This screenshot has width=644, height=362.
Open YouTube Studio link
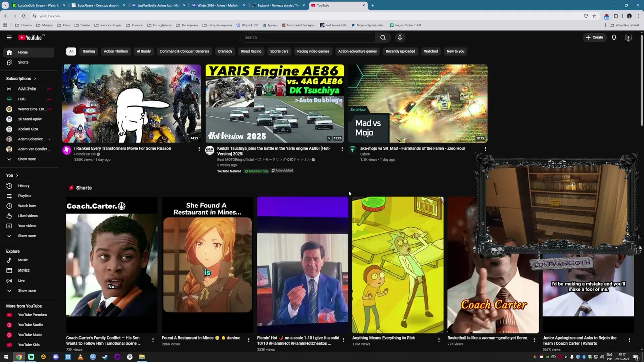pyautogui.click(x=29, y=325)
